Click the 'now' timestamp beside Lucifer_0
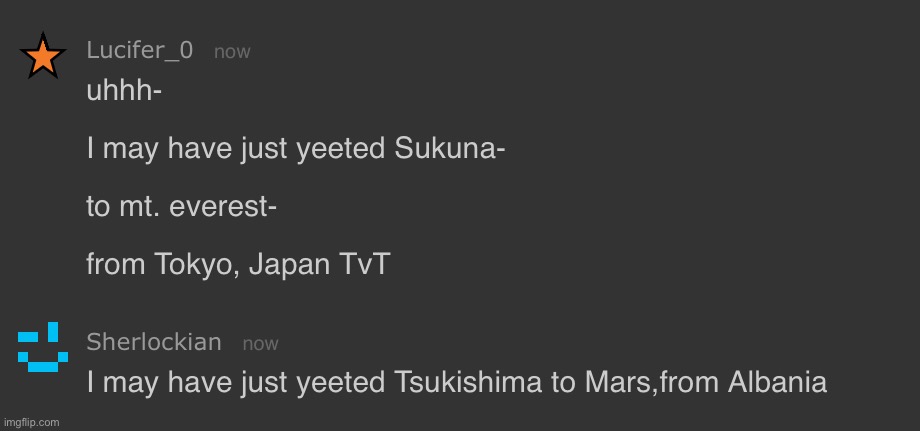 click(x=232, y=52)
